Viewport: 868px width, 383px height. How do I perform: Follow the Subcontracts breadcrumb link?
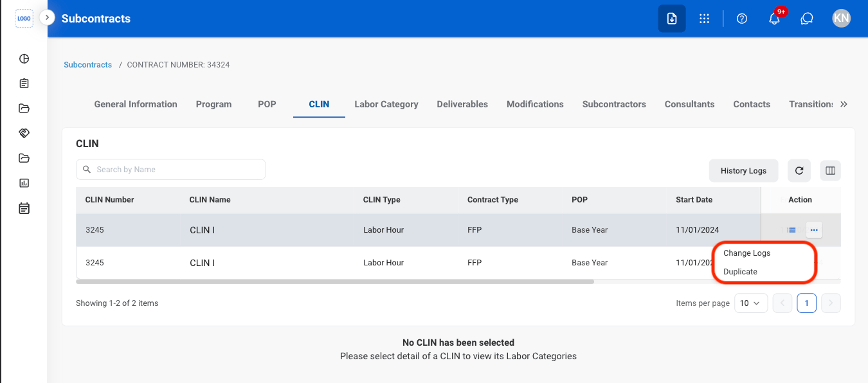pos(88,65)
